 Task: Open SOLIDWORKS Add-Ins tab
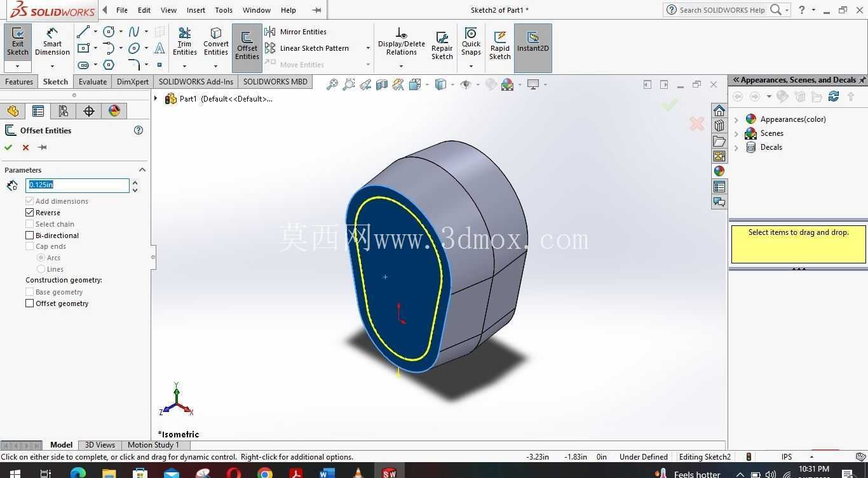[196, 82]
